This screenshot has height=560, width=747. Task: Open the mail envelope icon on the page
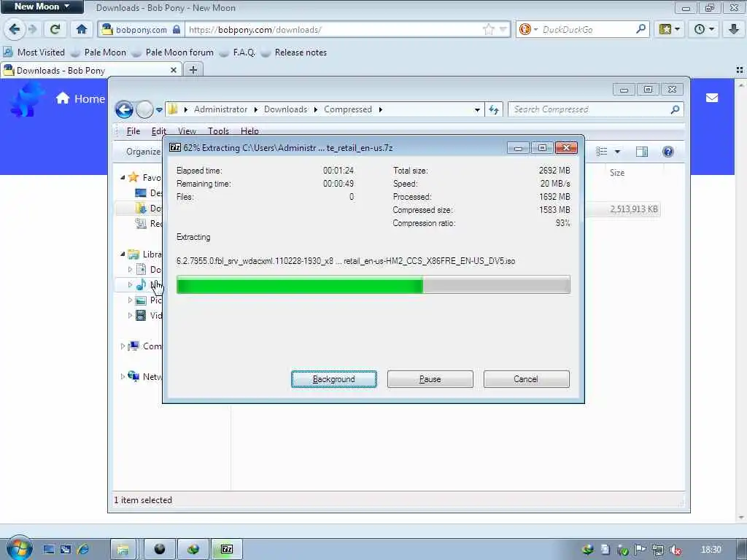coord(712,98)
